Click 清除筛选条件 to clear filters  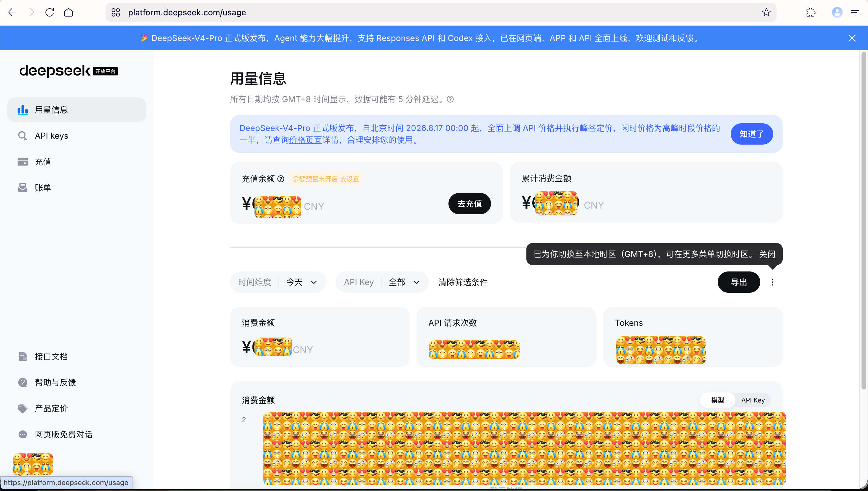click(463, 282)
